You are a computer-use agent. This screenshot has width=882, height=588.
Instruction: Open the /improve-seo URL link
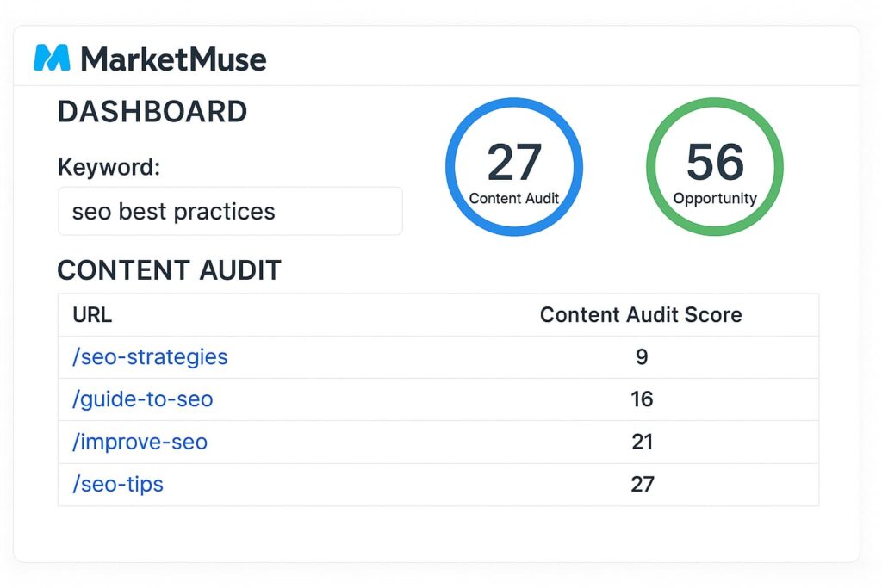[x=140, y=442]
